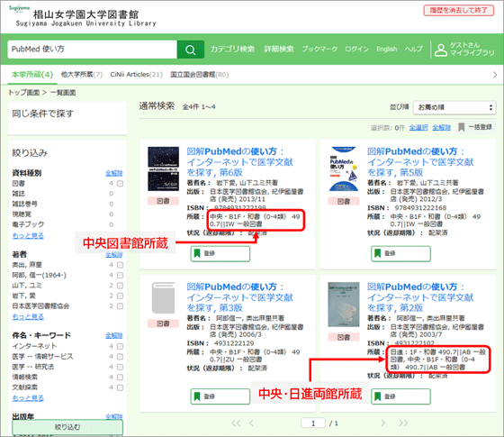Check the 日本医学図書館協会 author checkbox
504x437 pixels.
121,306
